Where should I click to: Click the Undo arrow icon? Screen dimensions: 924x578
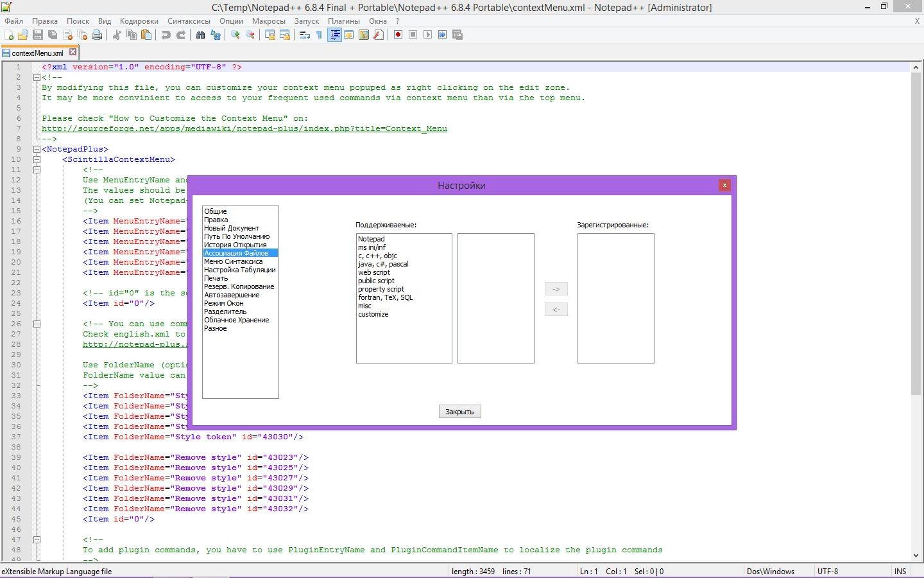(166, 35)
